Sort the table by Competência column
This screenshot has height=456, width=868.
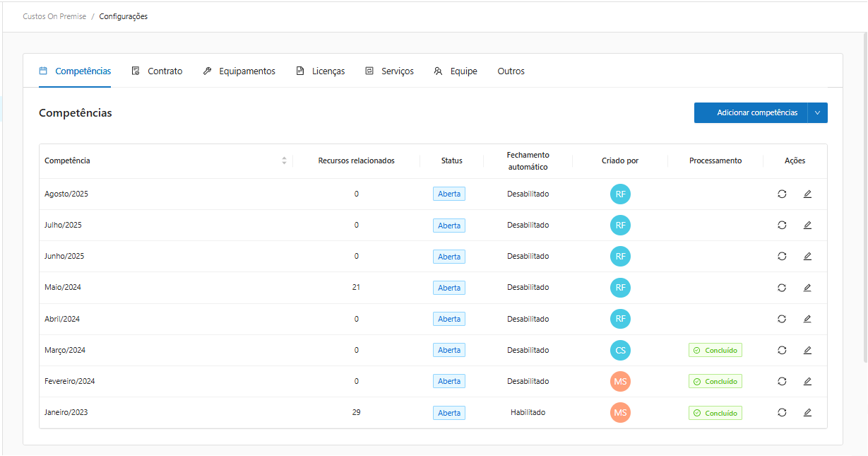point(284,160)
